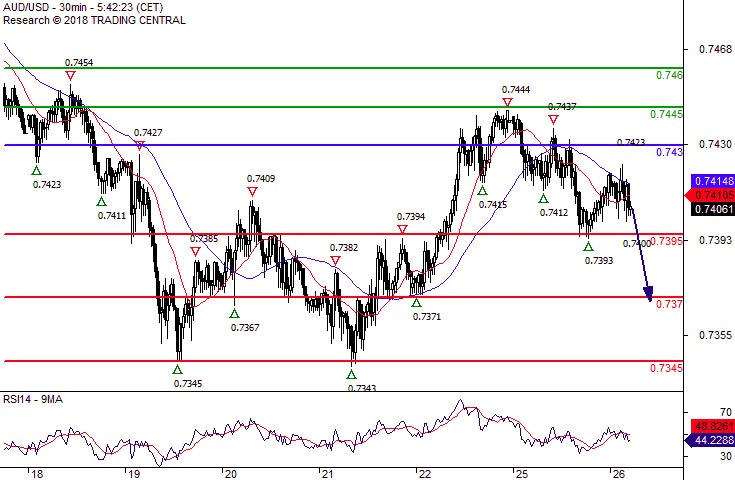Click the 0.7355 price axis value
The width and height of the screenshot is (735, 480).
point(715,335)
